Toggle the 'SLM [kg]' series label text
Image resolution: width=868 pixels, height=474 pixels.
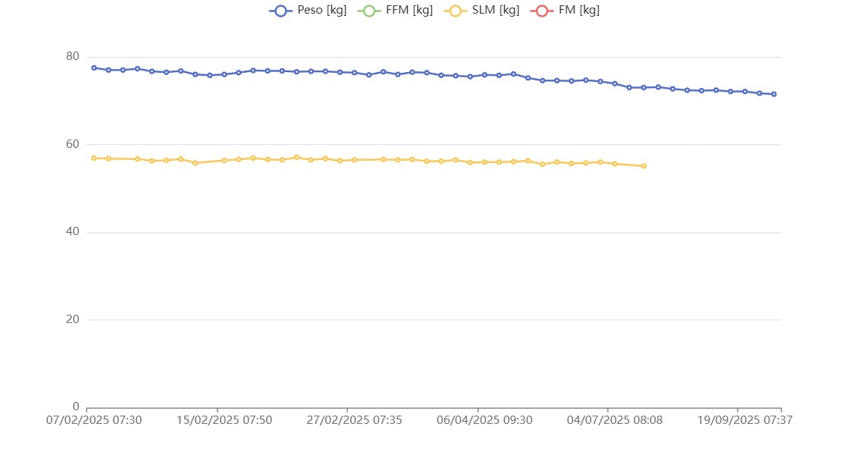coord(496,11)
